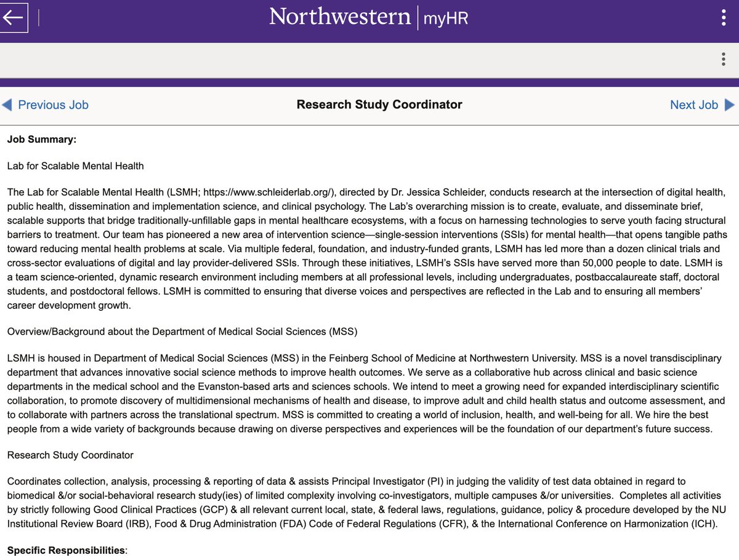This screenshot has width=739, height=560.
Task: Go to Next Job
Action: (694, 105)
